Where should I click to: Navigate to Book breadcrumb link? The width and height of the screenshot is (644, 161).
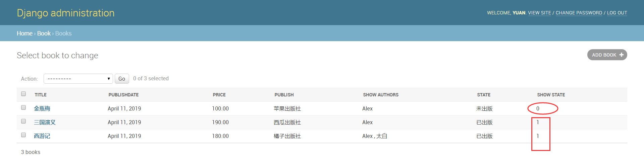point(44,33)
